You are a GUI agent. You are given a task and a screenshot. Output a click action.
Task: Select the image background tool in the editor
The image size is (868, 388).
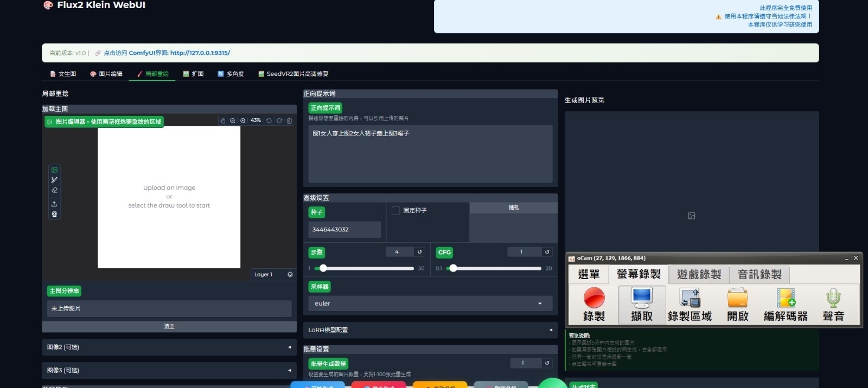(x=54, y=170)
